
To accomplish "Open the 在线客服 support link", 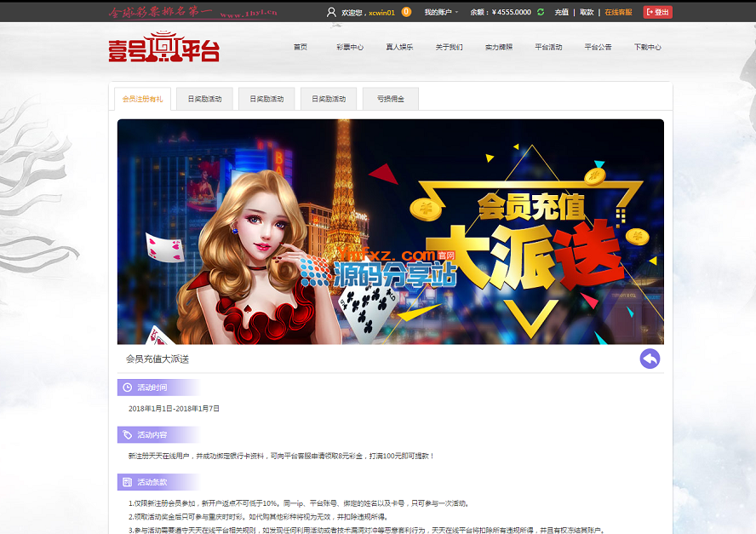I will point(618,12).
